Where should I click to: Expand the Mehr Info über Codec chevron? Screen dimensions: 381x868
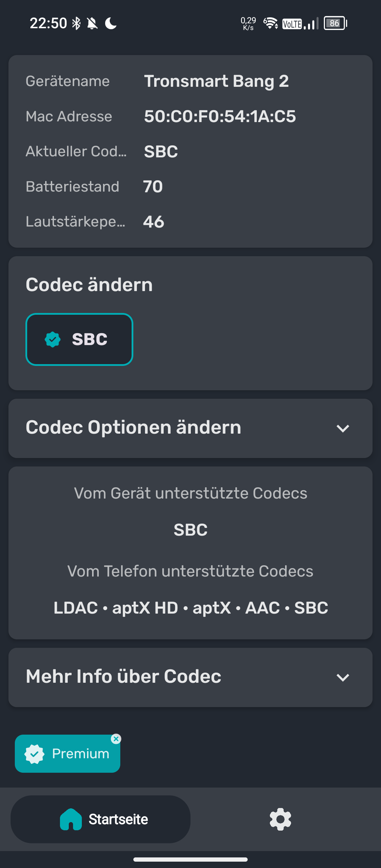pos(343,677)
